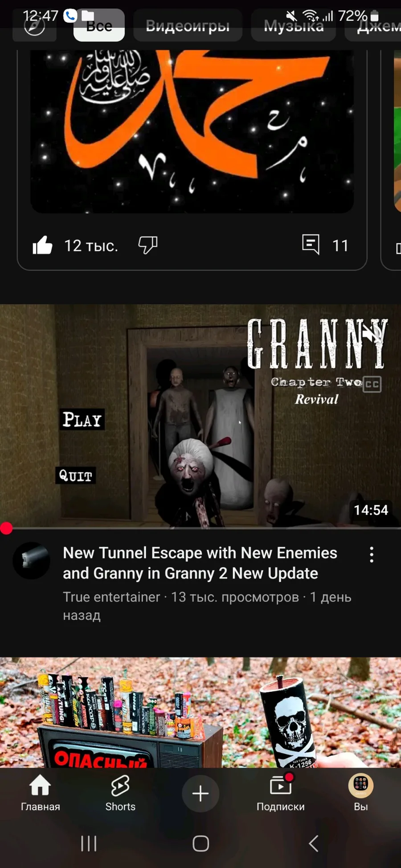401x868 pixels.
Task: Open New Tunnel Escape video title
Action: point(200,563)
